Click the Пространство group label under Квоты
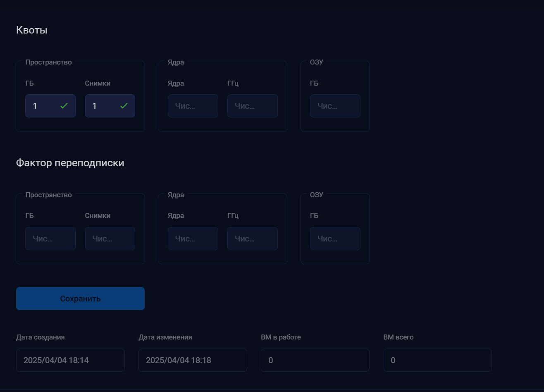Viewport: 544px width, 392px height. click(x=48, y=62)
